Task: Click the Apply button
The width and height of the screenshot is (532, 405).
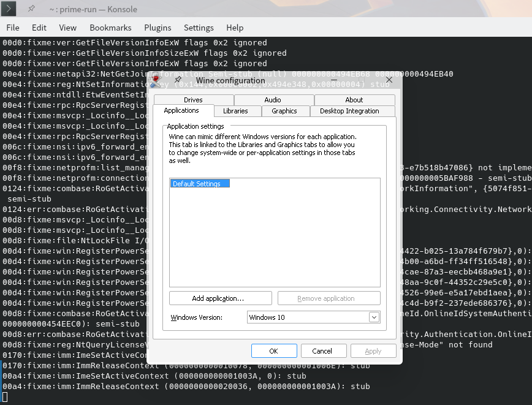Action: click(373, 350)
